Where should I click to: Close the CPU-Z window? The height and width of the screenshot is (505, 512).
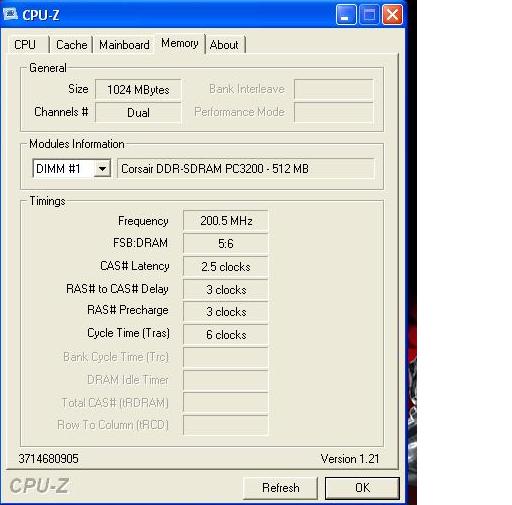pyautogui.click(x=392, y=15)
